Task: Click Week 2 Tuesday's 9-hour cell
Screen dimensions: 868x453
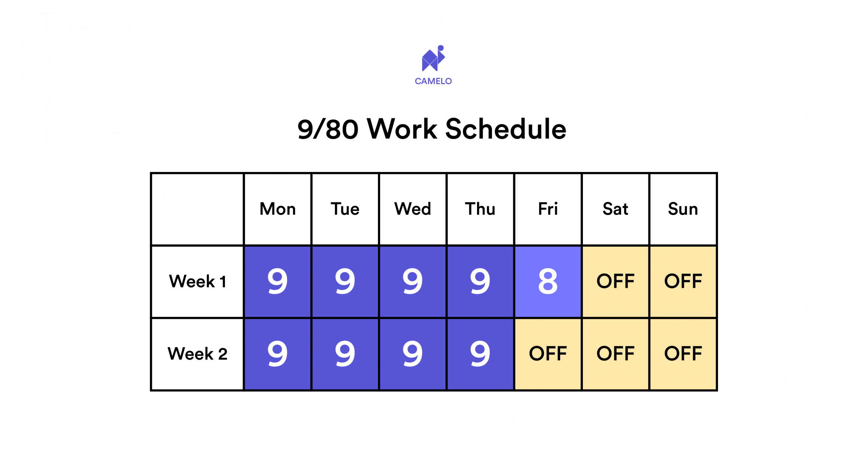Action: [345, 354]
